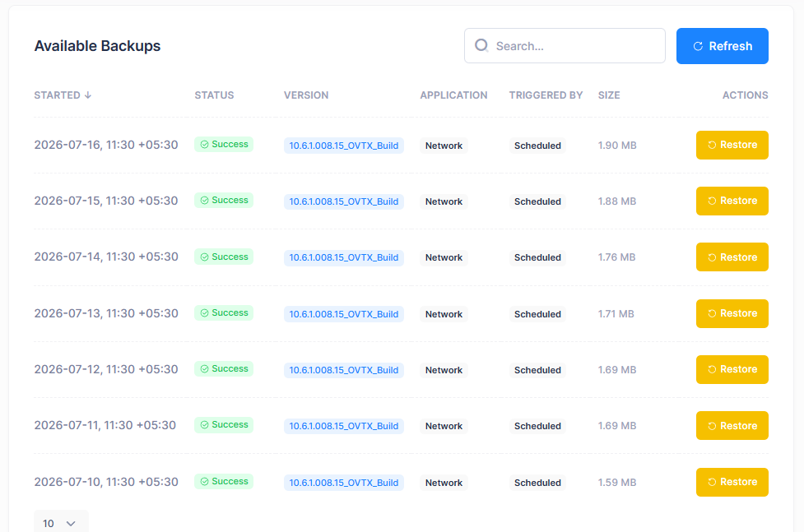Sort by the STARTED column arrow
Screen dimensions: 804x532
(x=88, y=95)
